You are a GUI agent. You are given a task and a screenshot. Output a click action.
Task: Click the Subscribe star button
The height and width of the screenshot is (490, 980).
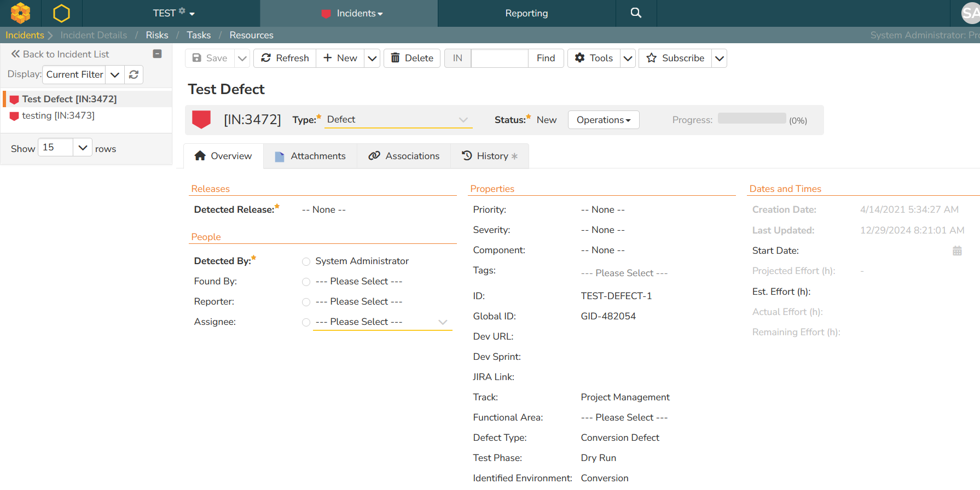(x=675, y=58)
